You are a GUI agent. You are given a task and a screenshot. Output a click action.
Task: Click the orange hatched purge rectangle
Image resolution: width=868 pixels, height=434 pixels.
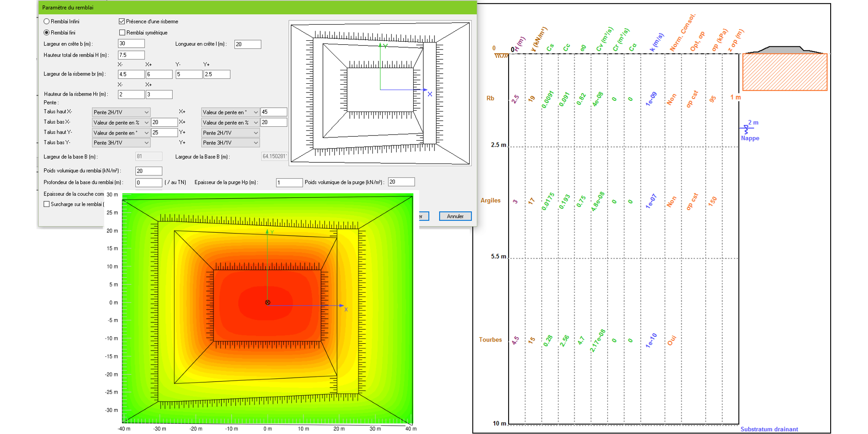coord(785,72)
